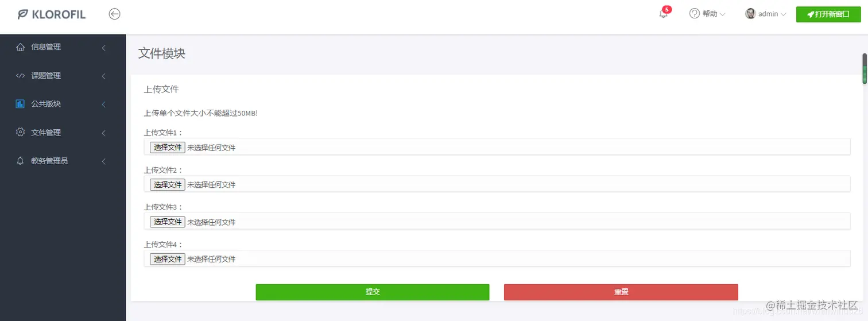The width and height of the screenshot is (868, 321).
Task: Open the 帮助 dropdown menu
Action: 708,14
